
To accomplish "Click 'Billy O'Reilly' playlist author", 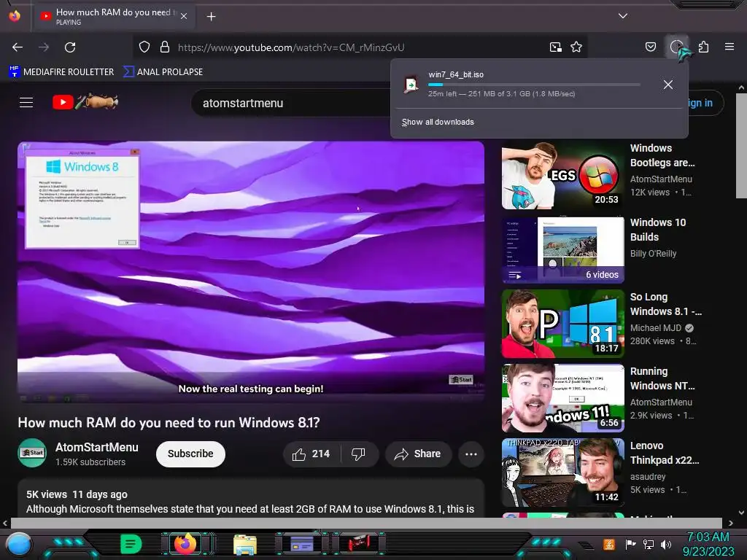I will pyautogui.click(x=653, y=254).
